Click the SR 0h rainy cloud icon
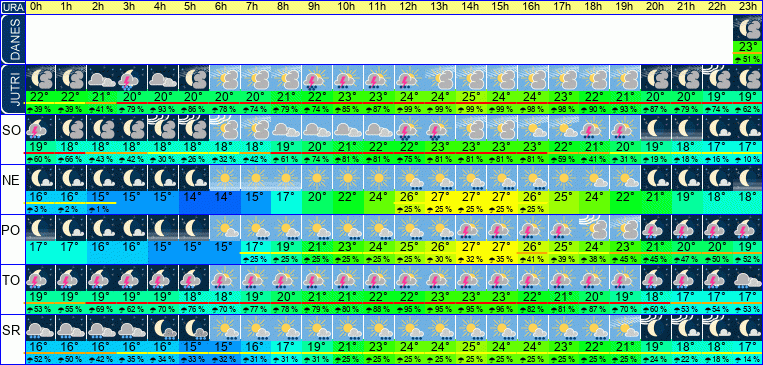Image resolution: width=763 pixels, height=365 pixels. [x=40, y=328]
